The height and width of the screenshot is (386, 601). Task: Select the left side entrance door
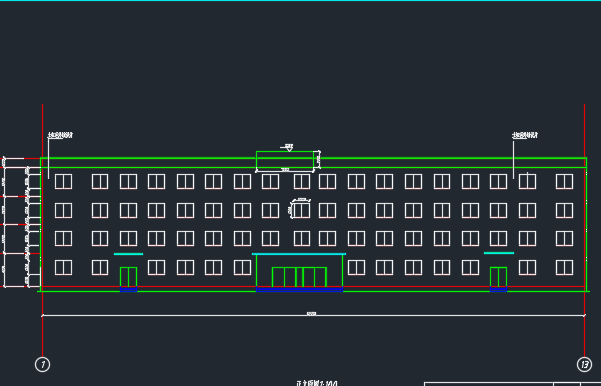click(128, 277)
